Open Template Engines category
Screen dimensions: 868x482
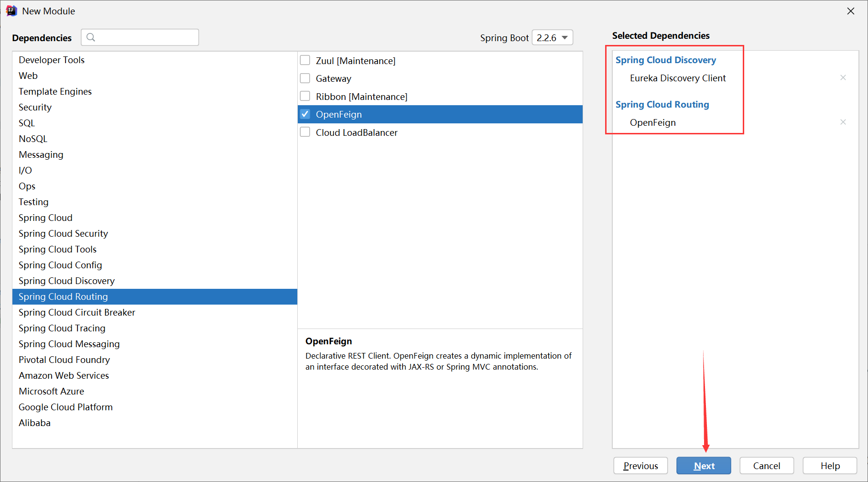coord(155,91)
